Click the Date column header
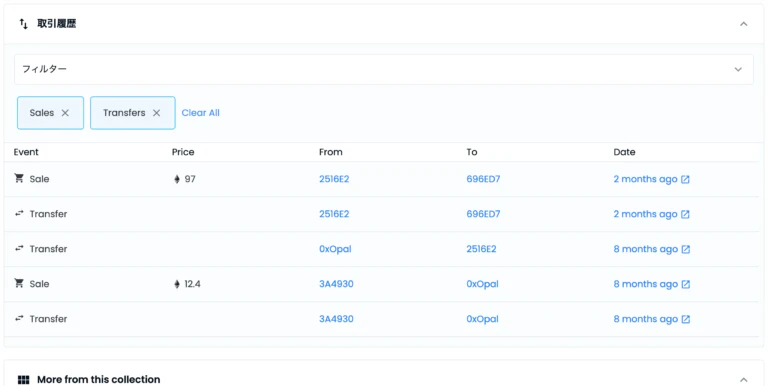Screen dimensions: 768x386 [624, 152]
